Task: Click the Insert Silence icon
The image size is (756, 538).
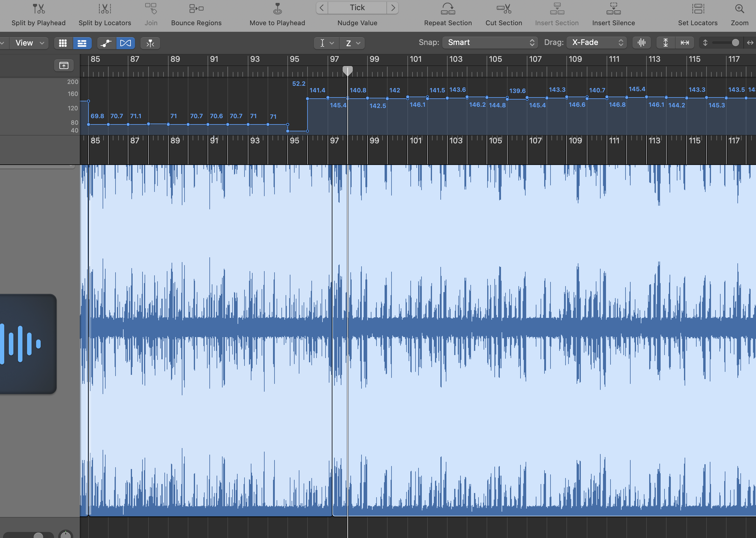Action: [x=613, y=9]
